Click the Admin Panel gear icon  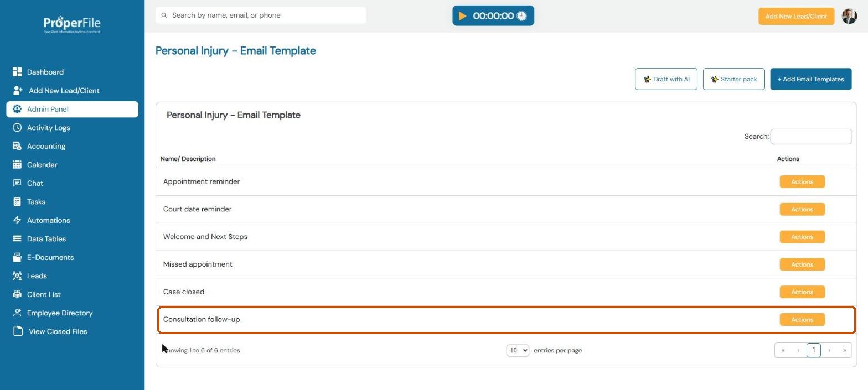coord(17,109)
